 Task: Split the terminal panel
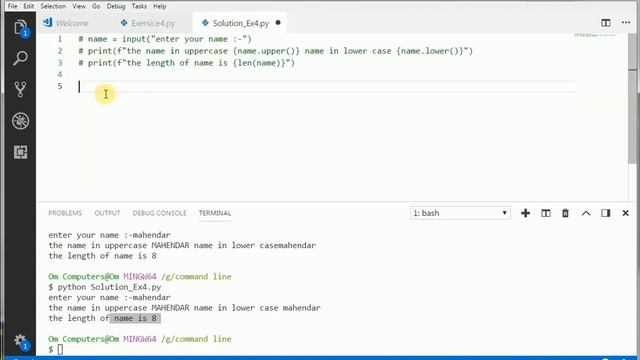pos(546,213)
